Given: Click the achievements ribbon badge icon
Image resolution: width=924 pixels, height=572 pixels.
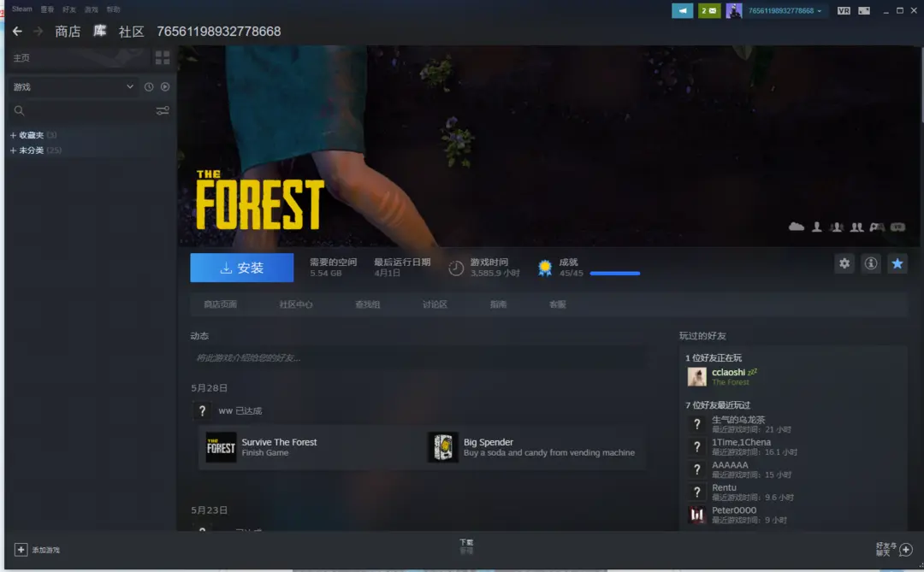Looking at the screenshot, I should tap(545, 268).
